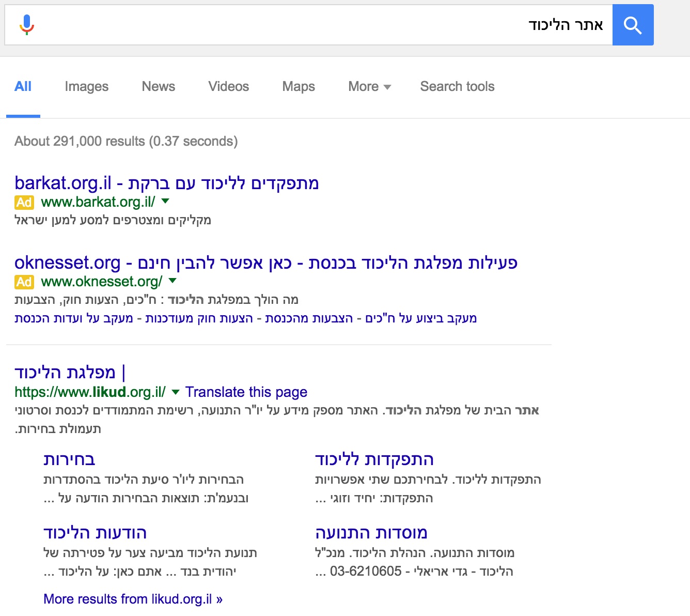Expand the arrow next to www.barkat.org.il/
Image resolution: width=690 pixels, height=616 pixels.
(165, 202)
